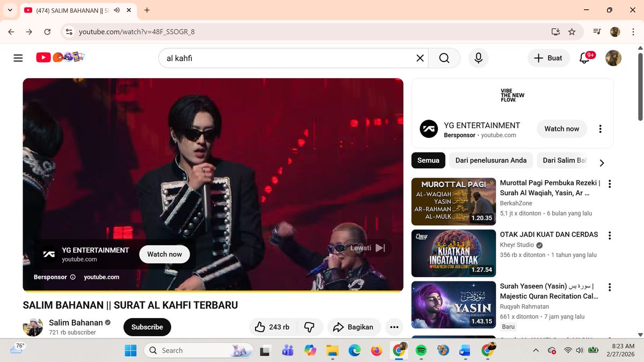Image resolution: width=644 pixels, height=362 pixels.
Task: Open the YouTube account avatar menu
Action: click(x=613, y=58)
